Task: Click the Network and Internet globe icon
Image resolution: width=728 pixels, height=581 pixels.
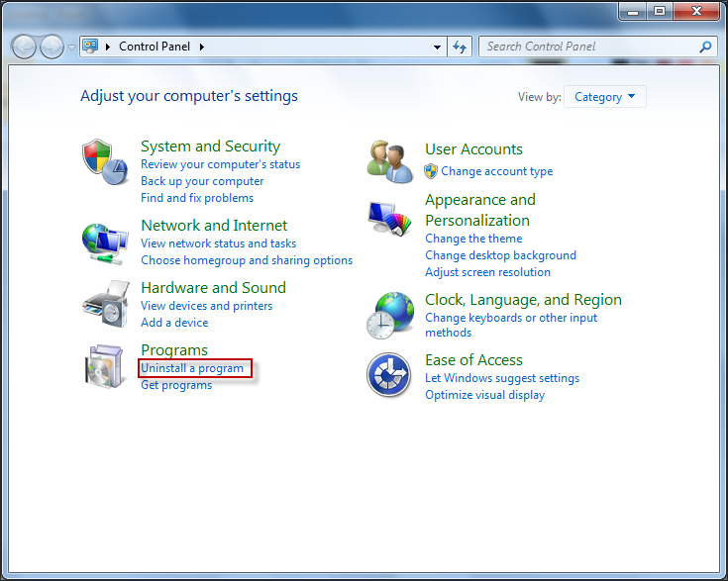Action: (x=105, y=242)
